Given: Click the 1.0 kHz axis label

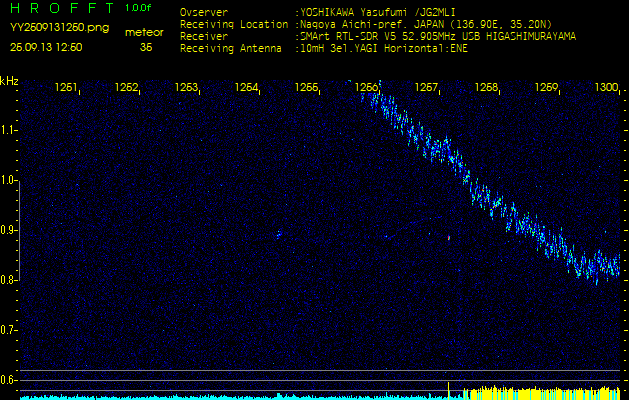Looking at the screenshot, I should coord(9,180).
